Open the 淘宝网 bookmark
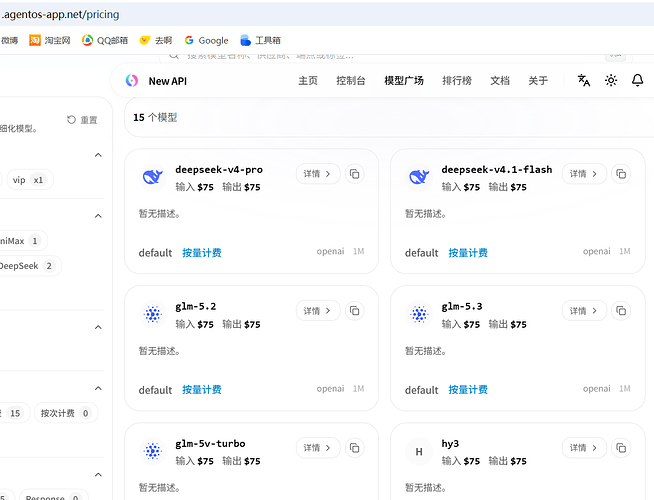Viewport: 654px width, 500px height. (x=50, y=40)
